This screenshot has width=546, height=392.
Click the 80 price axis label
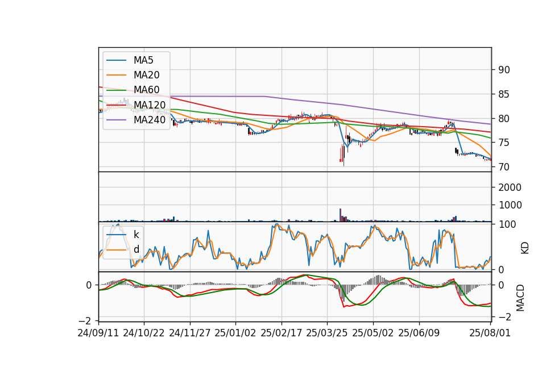(x=504, y=119)
